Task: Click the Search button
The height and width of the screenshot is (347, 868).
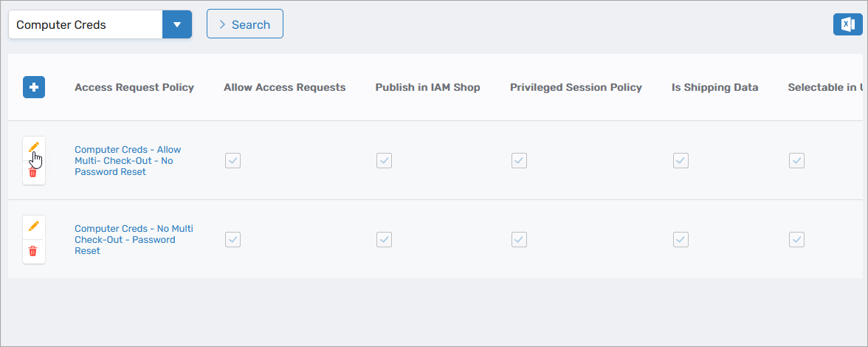Action: (244, 24)
